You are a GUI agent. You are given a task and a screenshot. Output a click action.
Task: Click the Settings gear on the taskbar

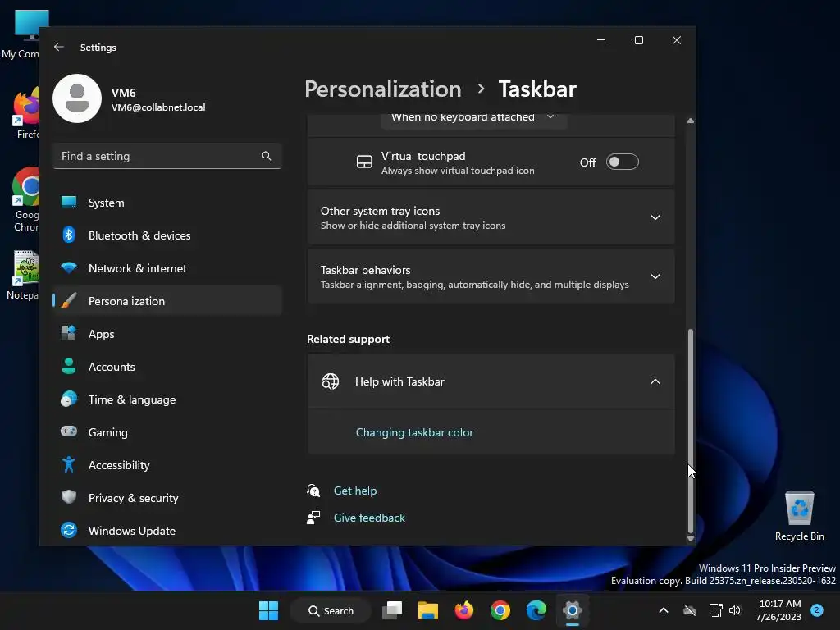pyautogui.click(x=572, y=610)
